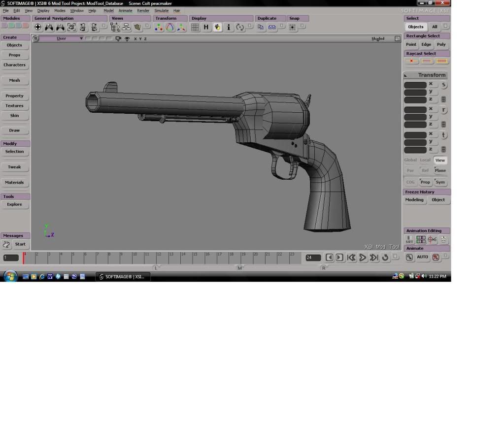Toggle the scale 's' transform button

coord(443,85)
